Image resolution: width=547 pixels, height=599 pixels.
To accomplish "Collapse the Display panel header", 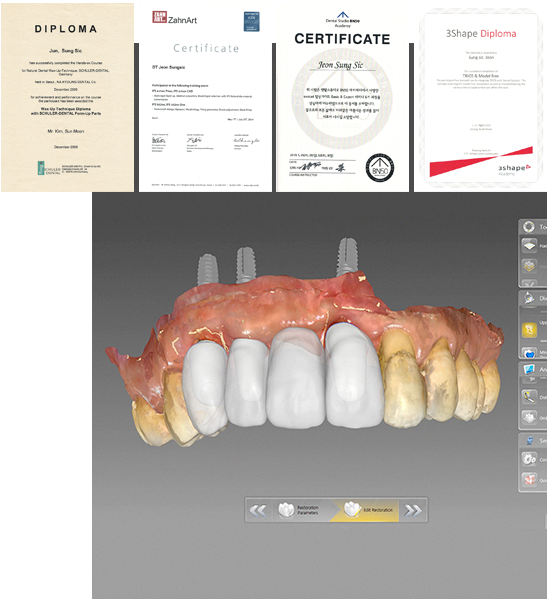I will coord(533,298).
